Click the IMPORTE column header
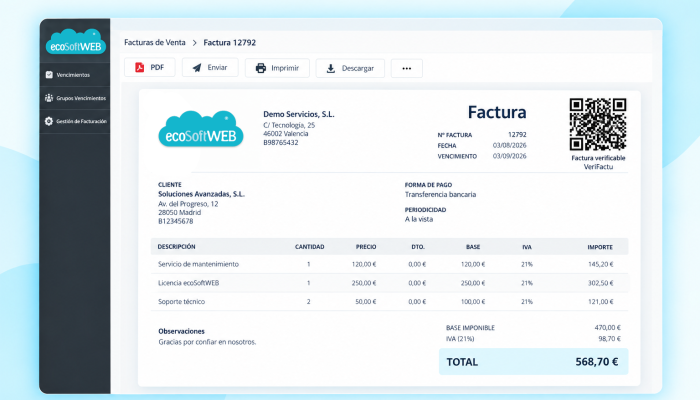The height and width of the screenshot is (400, 700). [600, 247]
